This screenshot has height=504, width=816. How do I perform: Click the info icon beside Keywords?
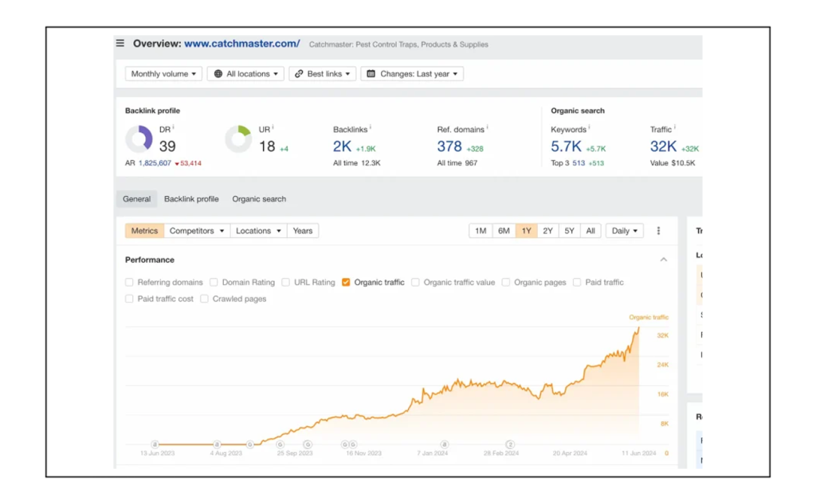[589, 127]
